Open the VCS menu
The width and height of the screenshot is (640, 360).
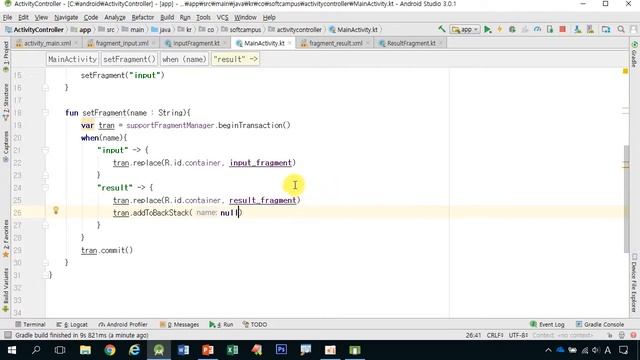[x=222, y=18]
